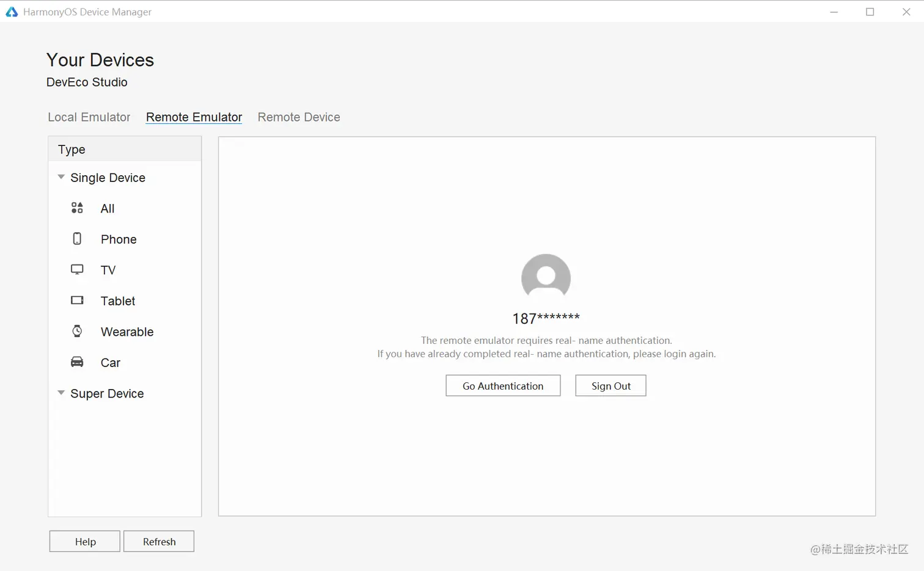Click the Single Device group label

108,178
